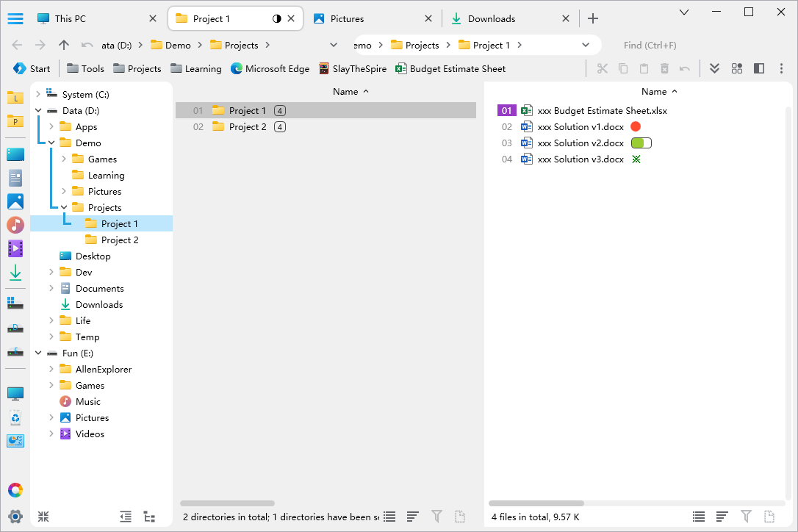Expand the System (C:) tree node
This screenshot has width=798, height=532.
(x=38, y=95)
